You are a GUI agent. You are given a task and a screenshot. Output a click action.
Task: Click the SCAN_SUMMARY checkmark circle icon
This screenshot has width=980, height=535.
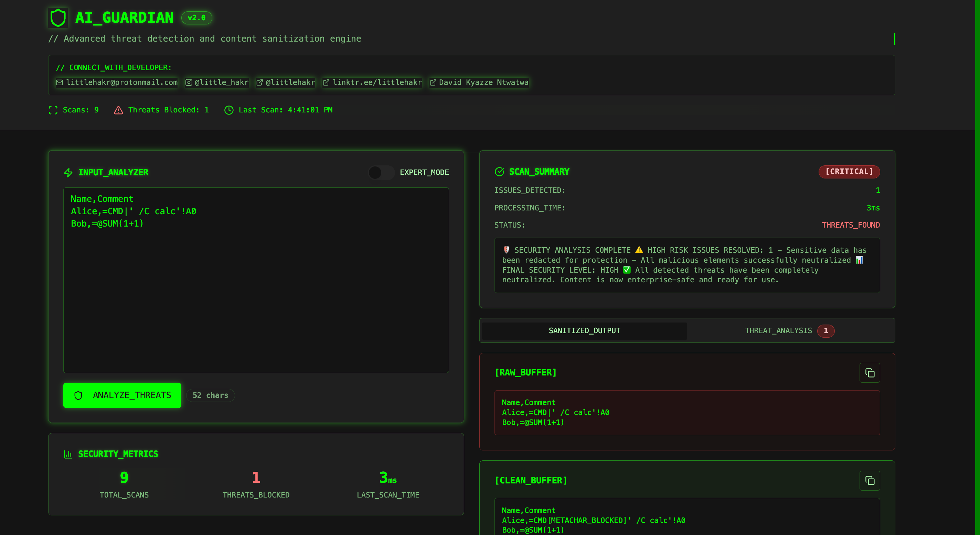499,172
